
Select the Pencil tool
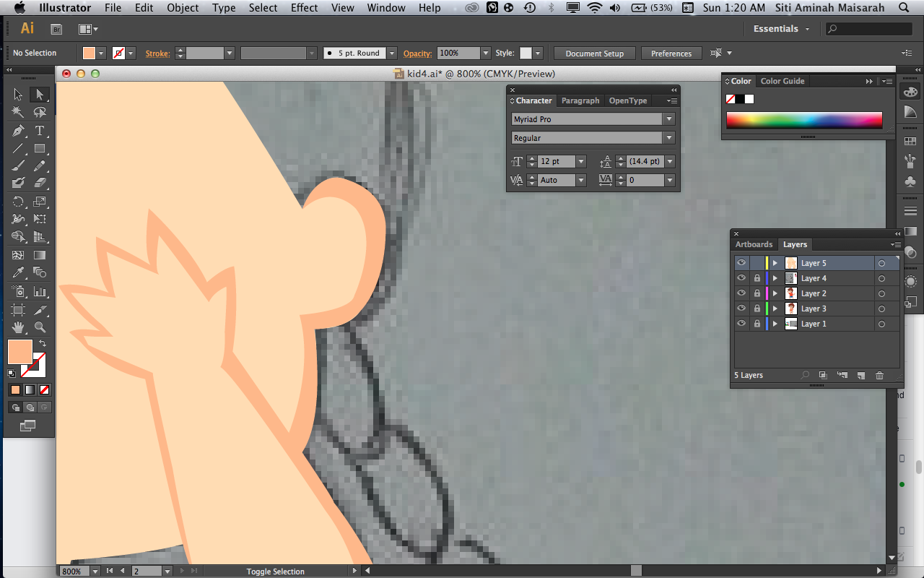point(40,165)
